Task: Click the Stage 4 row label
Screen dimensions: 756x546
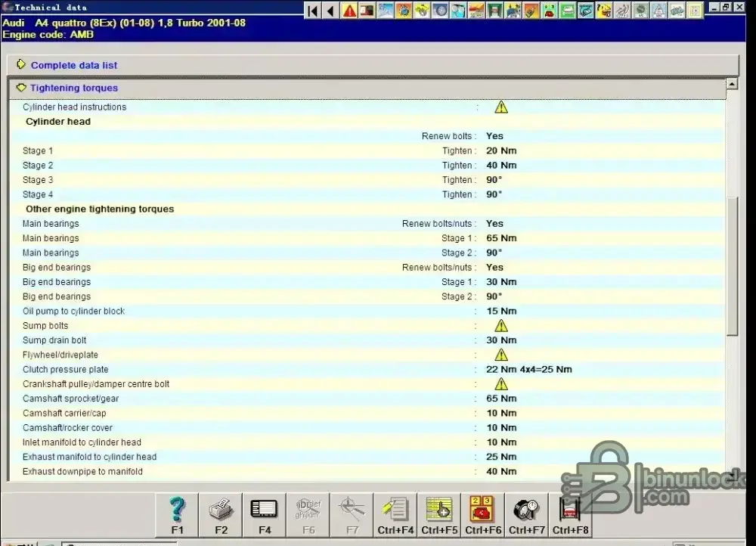Action: click(x=38, y=194)
